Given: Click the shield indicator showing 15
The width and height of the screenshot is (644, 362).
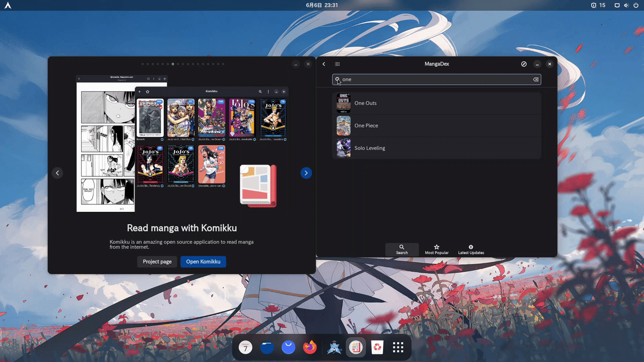Looking at the screenshot, I should (x=598, y=5).
